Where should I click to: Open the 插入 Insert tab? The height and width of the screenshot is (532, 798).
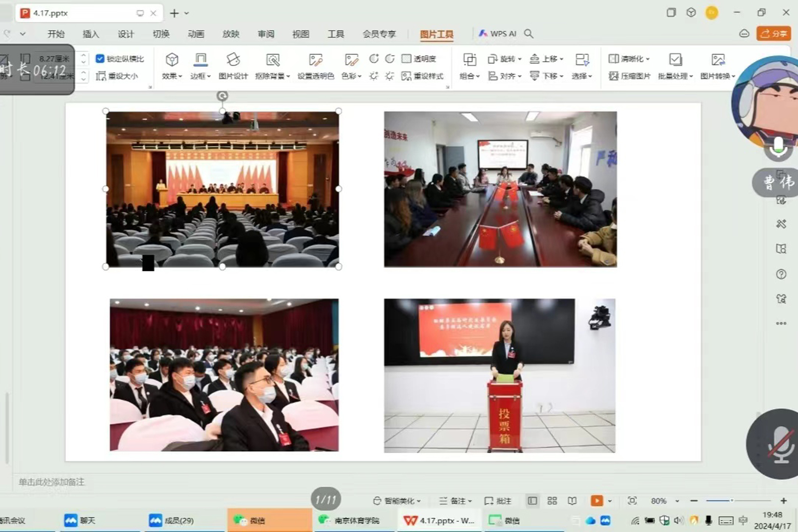[91, 34]
